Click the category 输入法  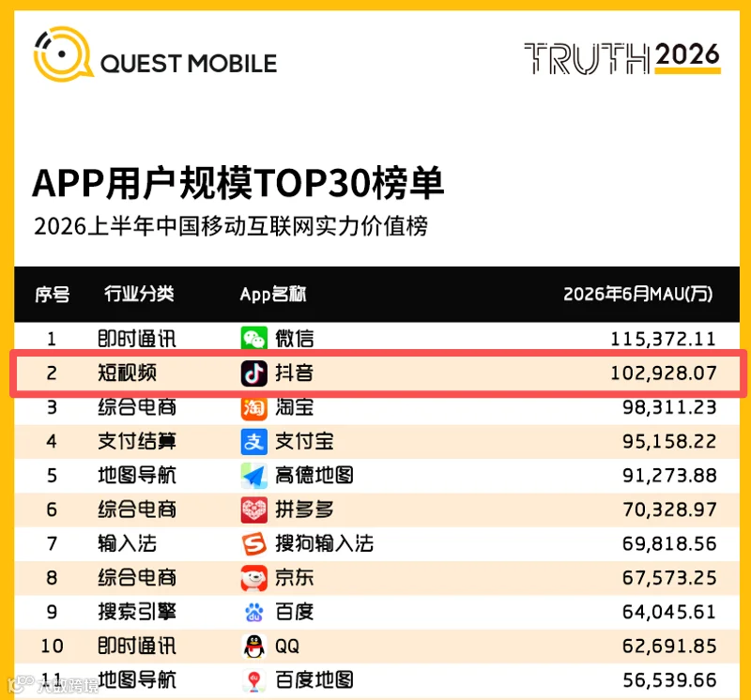(127, 544)
